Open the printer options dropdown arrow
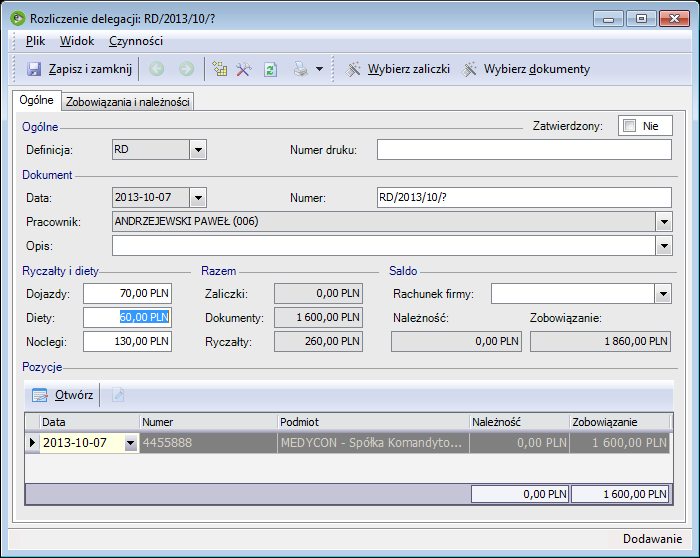 [x=320, y=69]
